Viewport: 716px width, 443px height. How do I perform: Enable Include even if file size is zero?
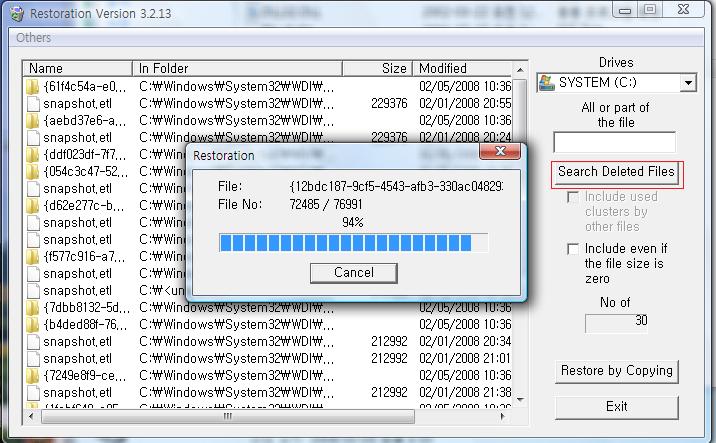(573, 249)
